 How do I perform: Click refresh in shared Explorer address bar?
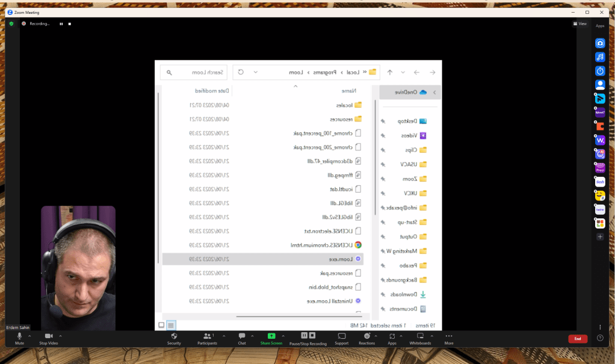pos(241,72)
